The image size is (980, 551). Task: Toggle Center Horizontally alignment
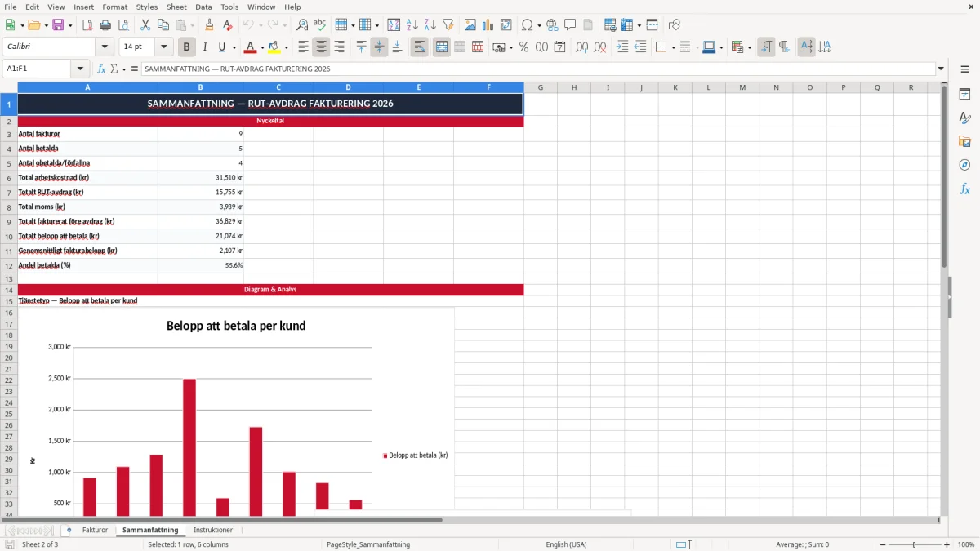(321, 47)
